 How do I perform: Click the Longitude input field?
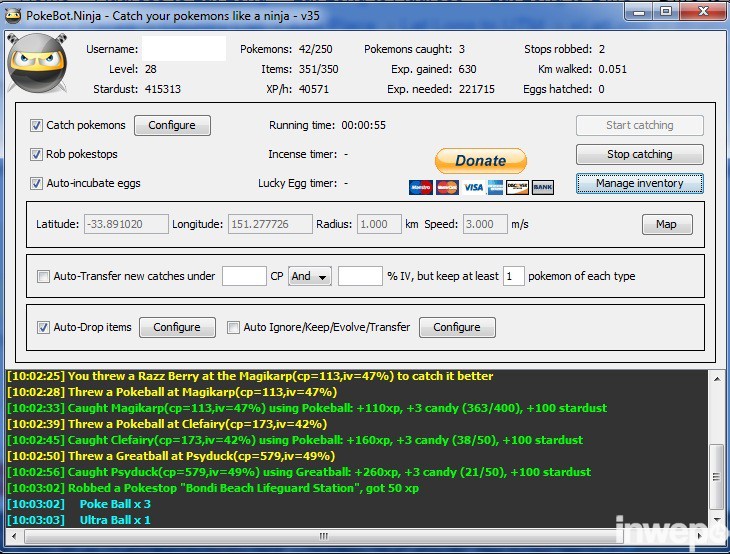(x=270, y=224)
